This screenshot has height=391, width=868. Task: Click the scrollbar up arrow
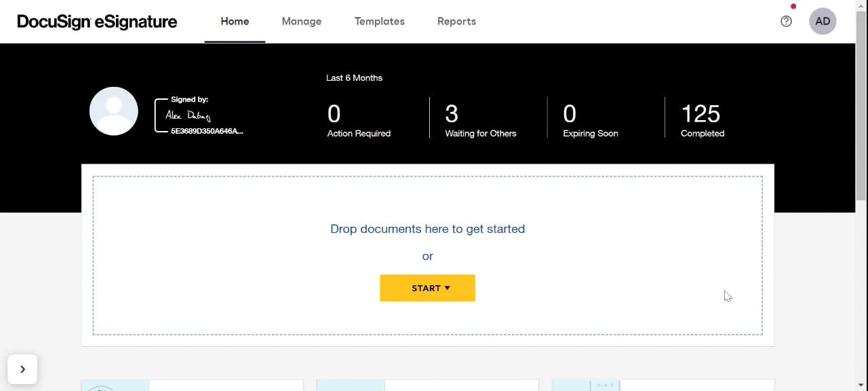coord(861,5)
